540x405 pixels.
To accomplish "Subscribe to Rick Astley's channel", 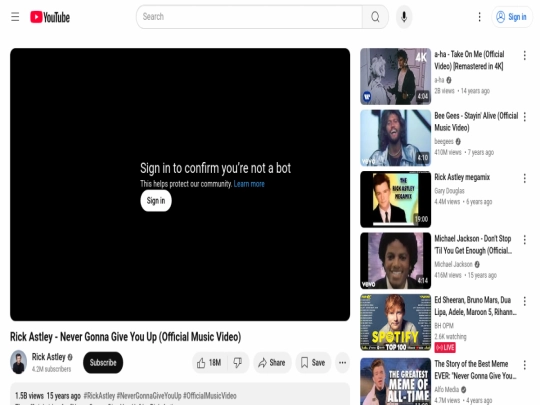I will [x=103, y=362].
